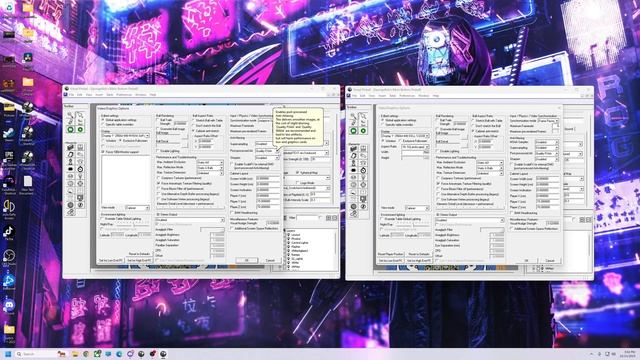The image size is (640, 360).
Task: Select the Plunger element icon in left window
Action: (70, 162)
